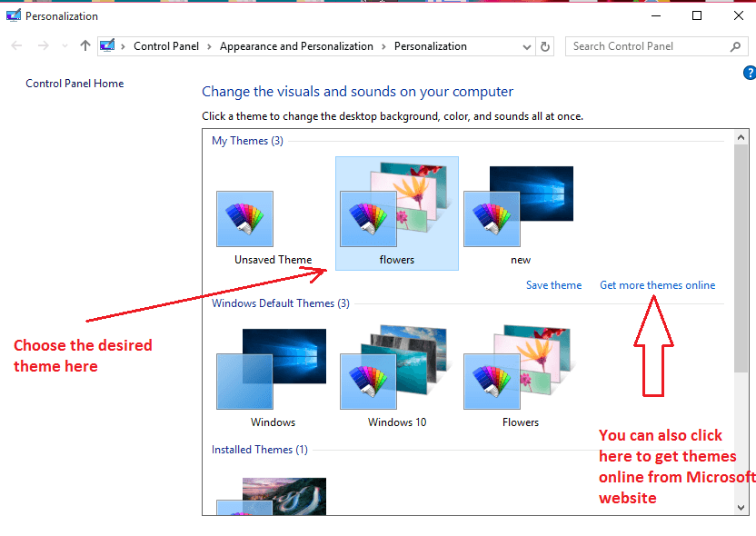Click the Installed Themes (1) header

pyautogui.click(x=259, y=450)
